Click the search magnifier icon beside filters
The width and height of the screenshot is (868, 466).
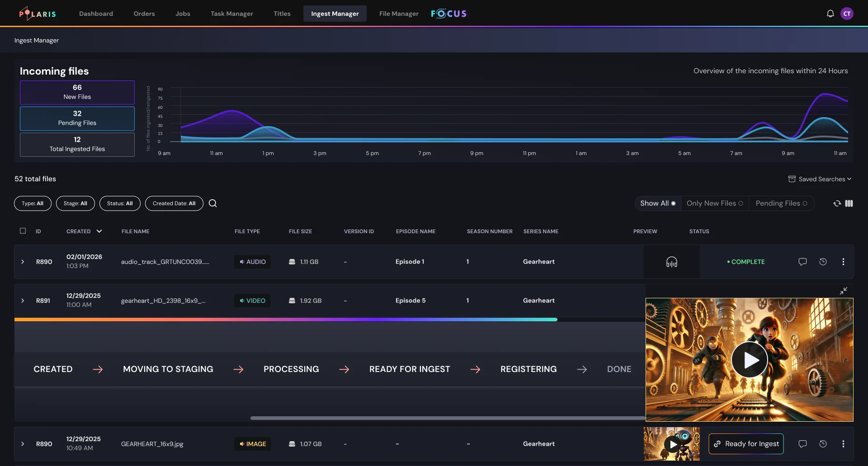(x=212, y=203)
